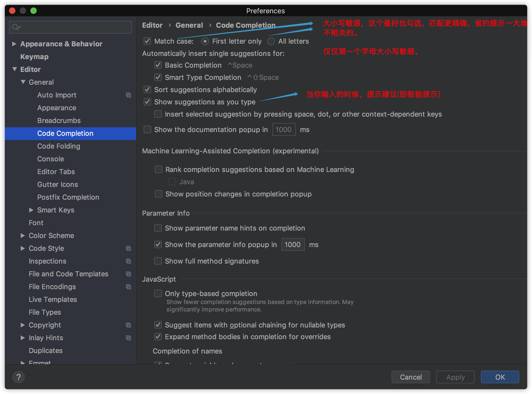532x394 pixels.
Task: Uncheck Sort suggestions alphabetically
Action: click(147, 90)
